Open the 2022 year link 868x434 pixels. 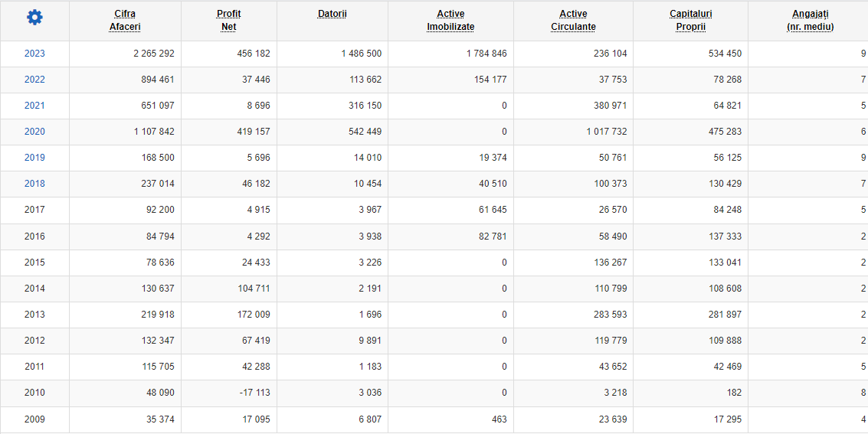[34, 80]
